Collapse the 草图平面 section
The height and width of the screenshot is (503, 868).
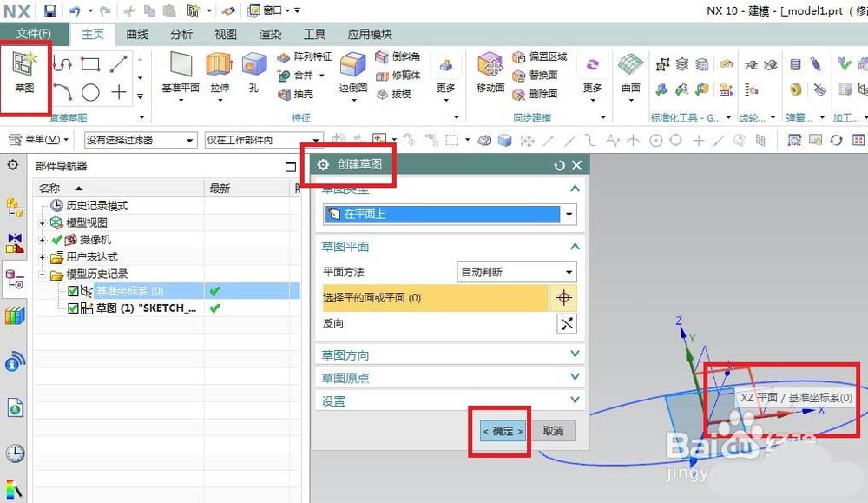(x=575, y=246)
